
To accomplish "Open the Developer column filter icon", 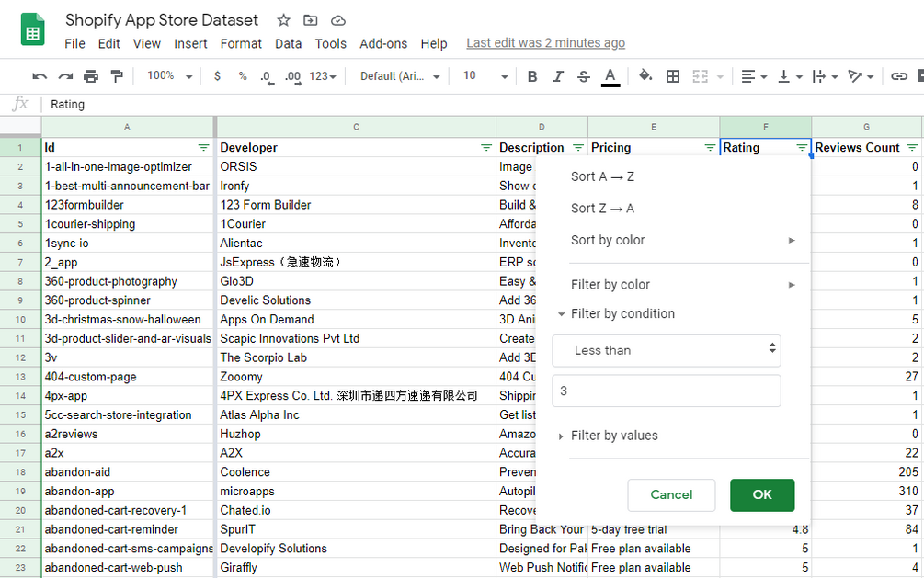I will [x=486, y=148].
